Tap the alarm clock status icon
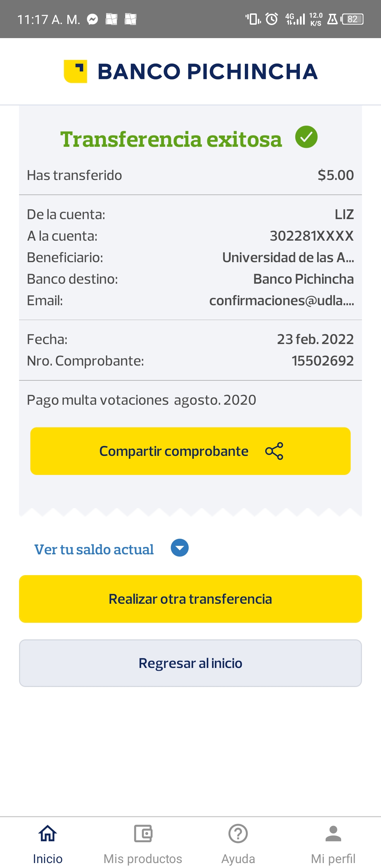The image size is (381, 868). pyautogui.click(x=272, y=19)
